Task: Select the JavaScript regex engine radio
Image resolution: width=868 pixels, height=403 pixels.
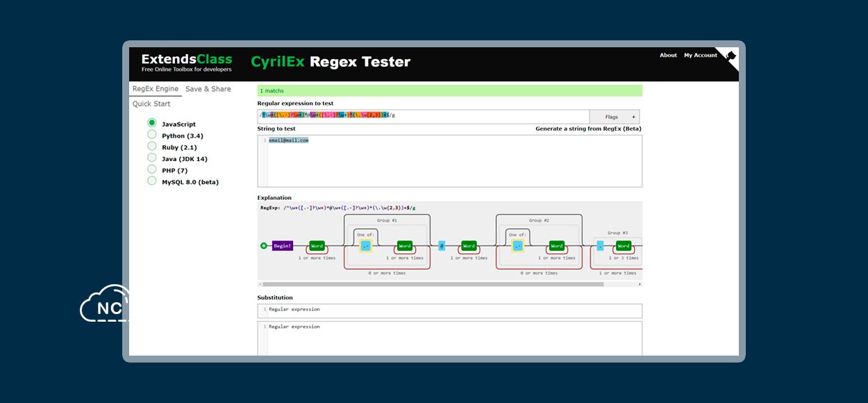Action: 151,123
